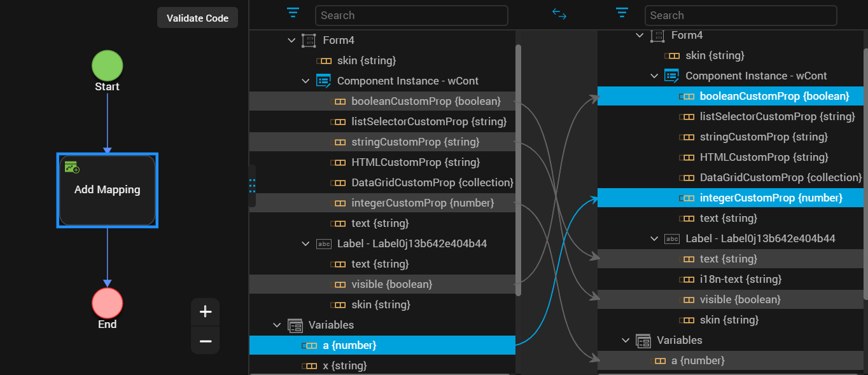This screenshot has width=868, height=375.
Task: Select right integerCustomProp {number} item
Action: [x=771, y=198]
